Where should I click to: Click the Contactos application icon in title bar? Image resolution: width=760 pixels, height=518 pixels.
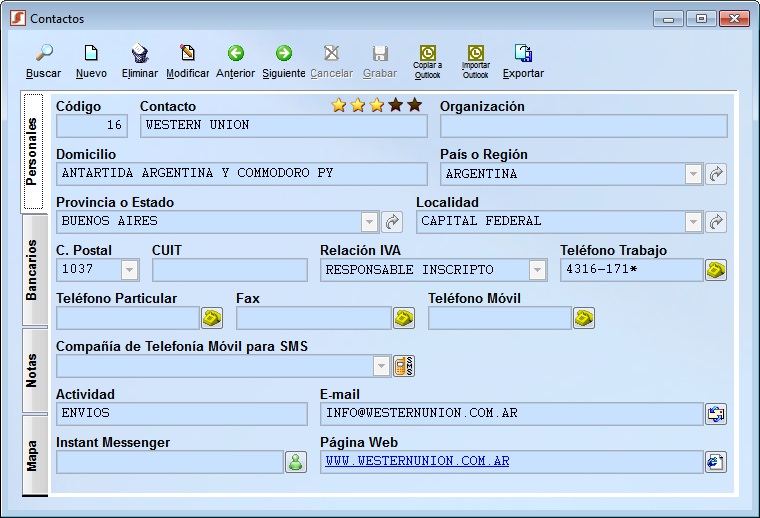[18, 18]
